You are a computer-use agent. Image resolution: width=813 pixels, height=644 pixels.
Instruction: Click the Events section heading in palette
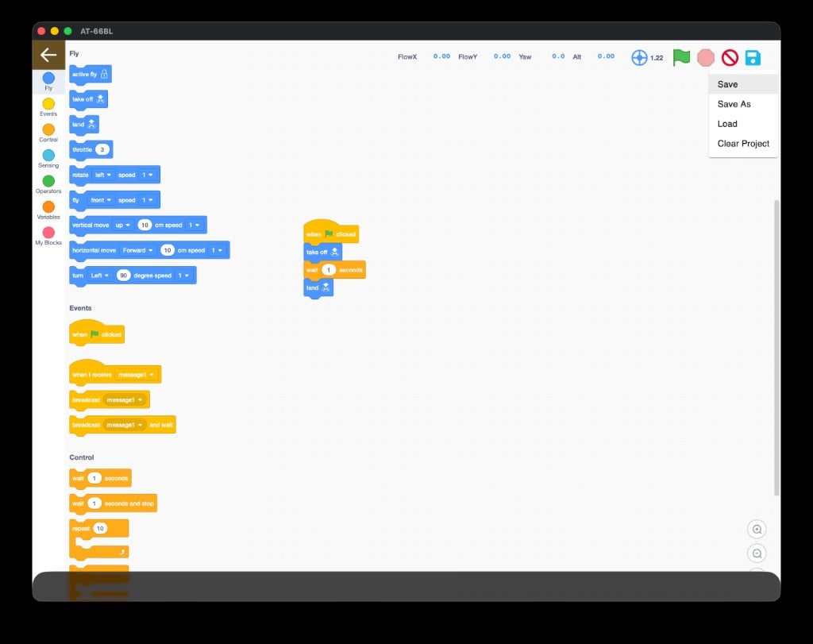coord(80,308)
